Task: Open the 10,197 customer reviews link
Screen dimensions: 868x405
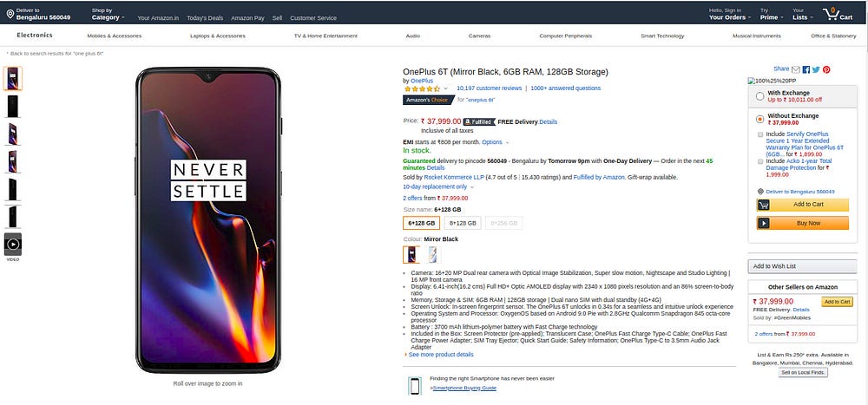Action: [489, 88]
